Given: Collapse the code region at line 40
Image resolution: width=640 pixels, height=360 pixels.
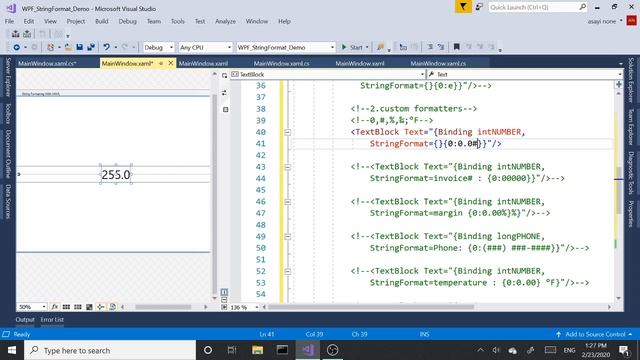Looking at the screenshot, I should coord(287,132).
